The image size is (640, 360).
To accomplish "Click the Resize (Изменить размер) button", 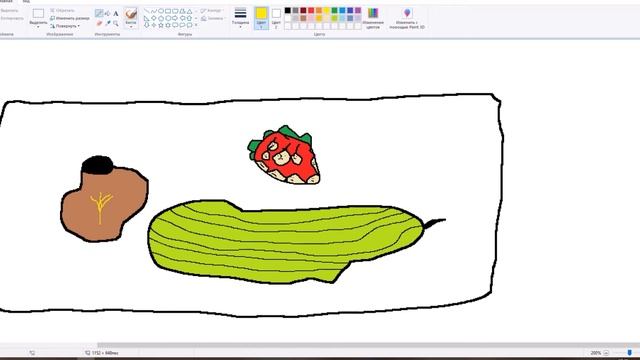I will pos(70,18).
